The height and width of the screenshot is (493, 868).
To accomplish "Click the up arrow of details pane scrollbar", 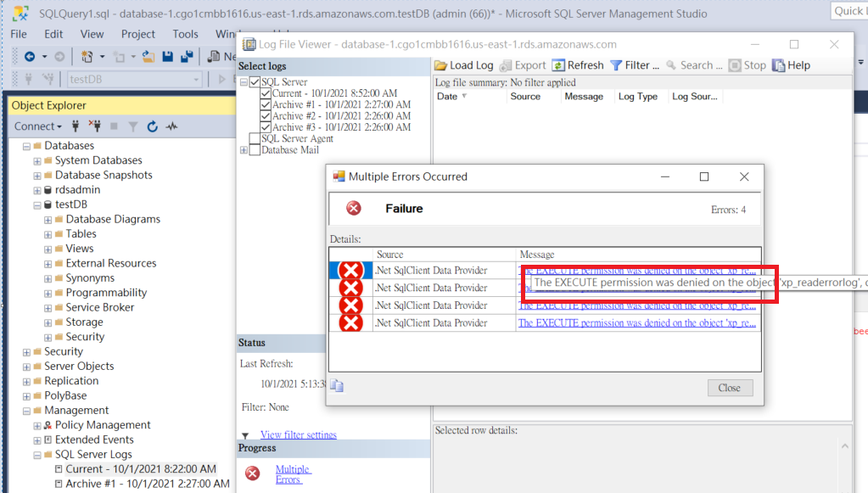I will pyautogui.click(x=845, y=446).
